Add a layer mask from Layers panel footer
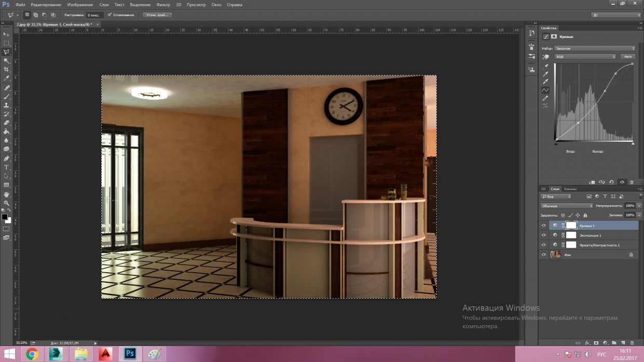Screen dimensions: 644x362 [596, 343]
